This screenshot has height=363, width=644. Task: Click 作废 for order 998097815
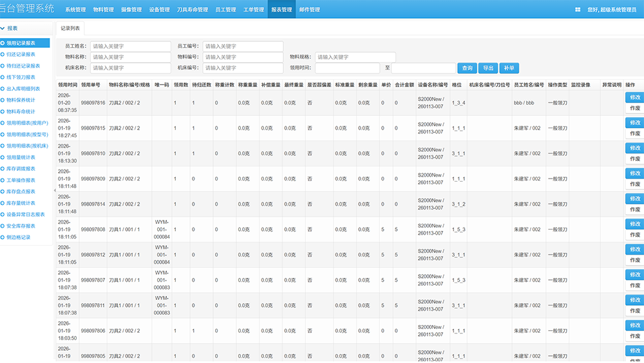tap(634, 133)
